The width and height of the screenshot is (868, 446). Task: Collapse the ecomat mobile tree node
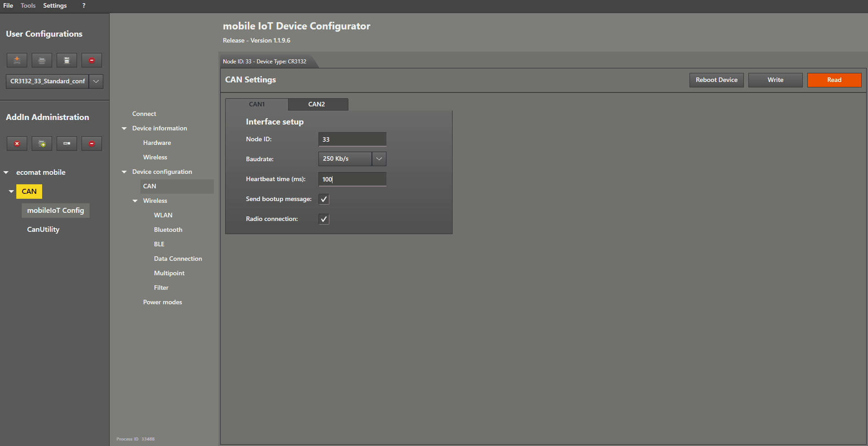click(x=6, y=173)
